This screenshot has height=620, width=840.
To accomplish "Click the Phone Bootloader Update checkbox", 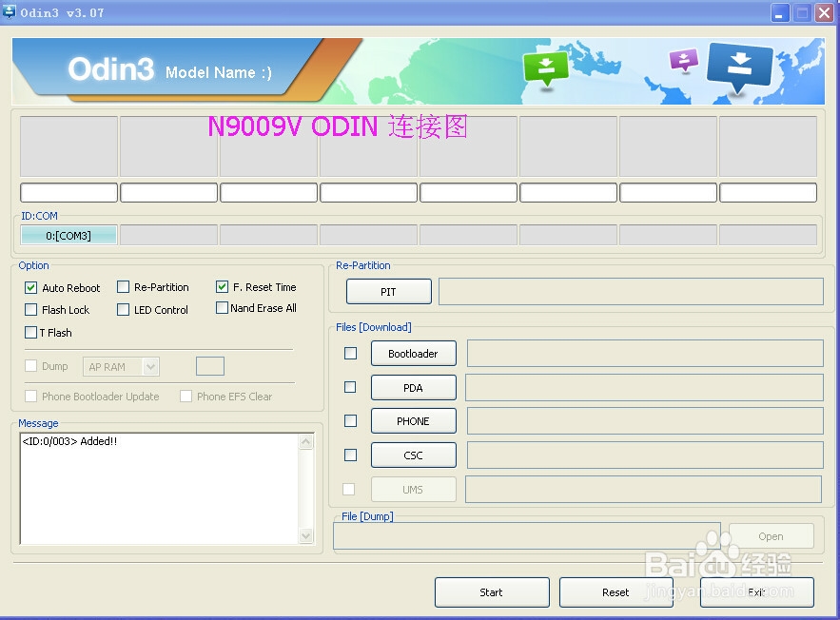I will pyautogui.click(x=31, y=397).
